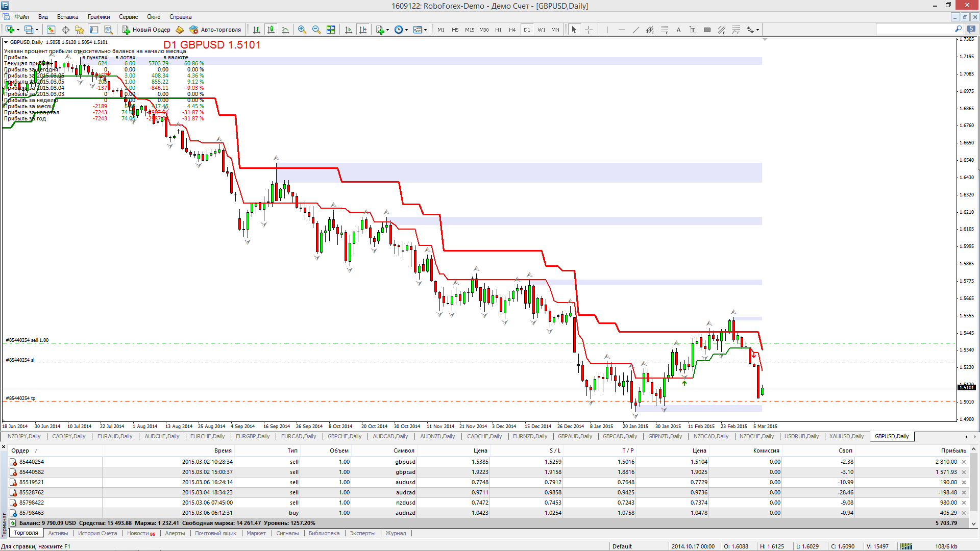
Task: Select the Vertical Line drawing tool
Action: coord(607,30)
